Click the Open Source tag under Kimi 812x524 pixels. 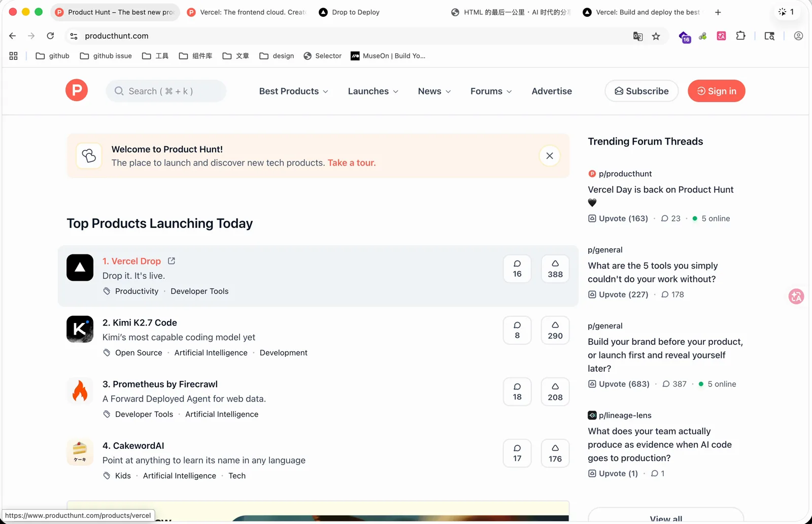139,352
